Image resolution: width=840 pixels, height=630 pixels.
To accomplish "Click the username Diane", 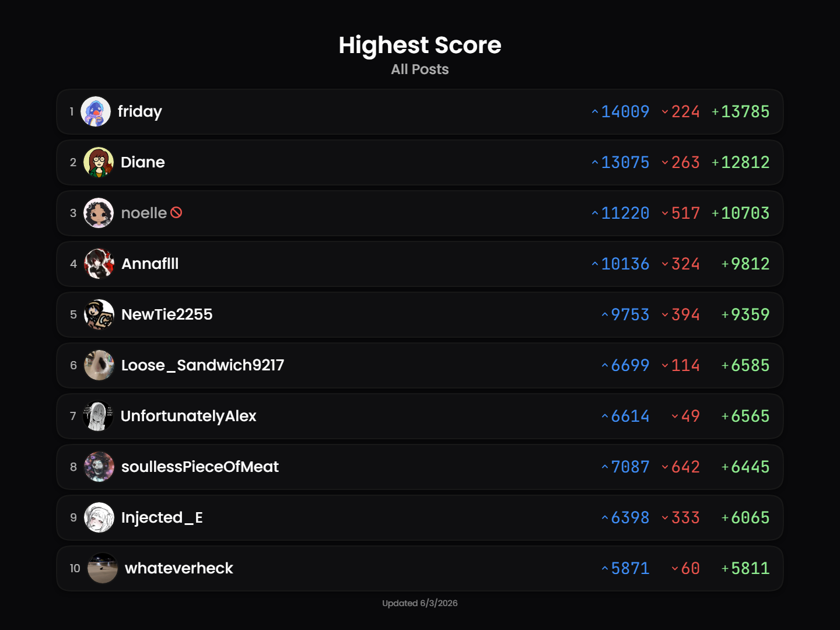I will pos(143,162).
